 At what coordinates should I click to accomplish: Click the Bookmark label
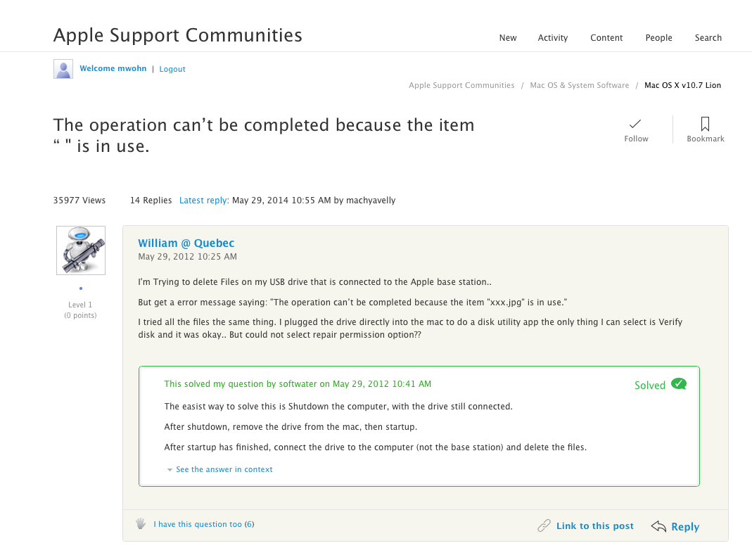pos(706,139)
